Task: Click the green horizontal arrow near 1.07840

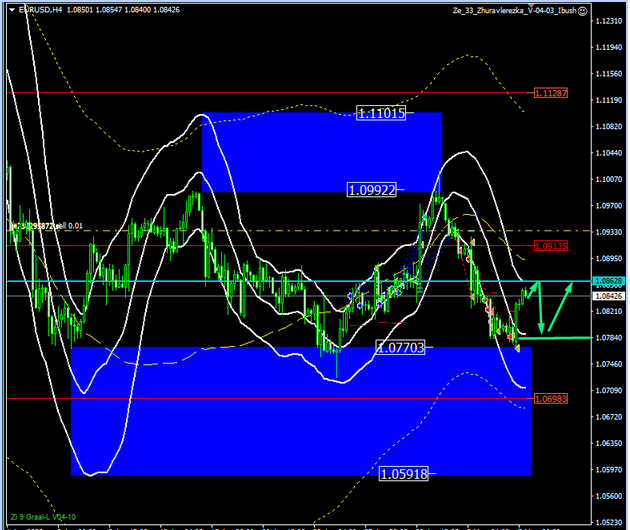Action: tap(560, 339)
